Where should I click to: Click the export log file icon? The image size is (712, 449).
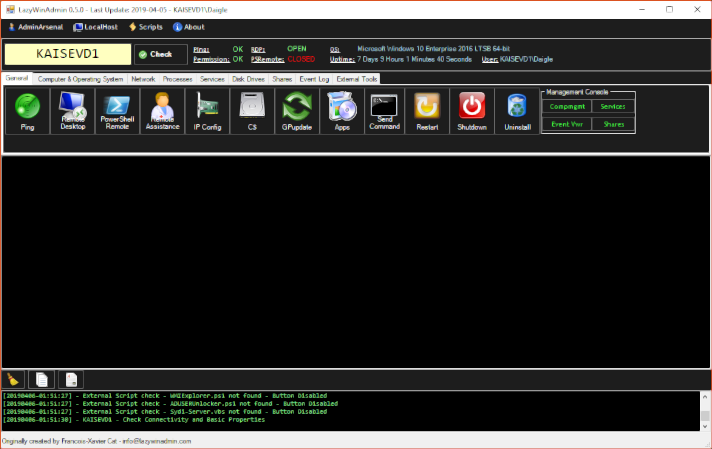tap(71, 380)
